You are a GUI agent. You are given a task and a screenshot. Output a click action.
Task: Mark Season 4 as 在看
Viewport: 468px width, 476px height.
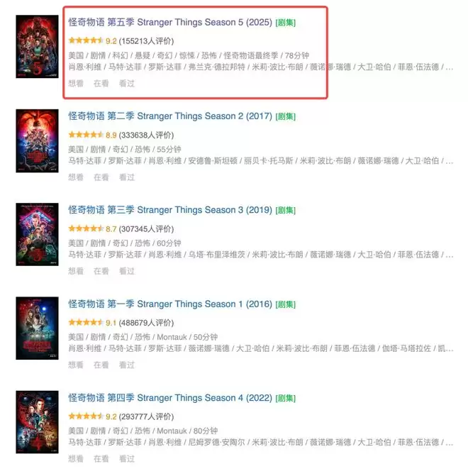[x=101, y=458]
